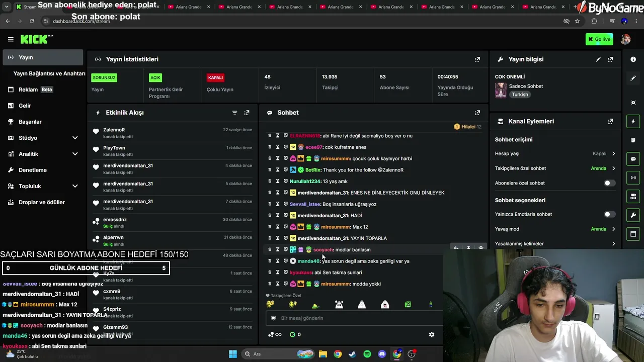Click the Sadece Sohbet category thumbnail
This screenshot has height=362, width=644.
(x=501, y=90)
